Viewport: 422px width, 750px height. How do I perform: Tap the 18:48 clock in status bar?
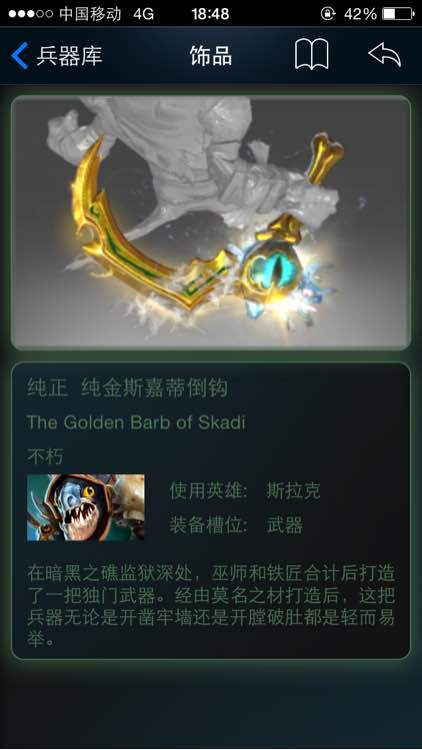tap(211, 14)
